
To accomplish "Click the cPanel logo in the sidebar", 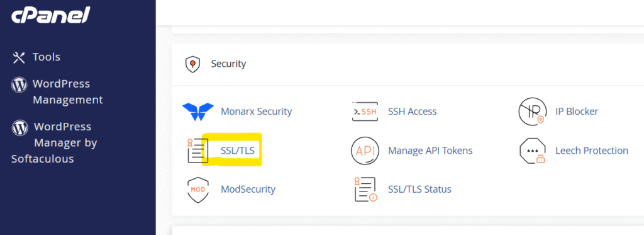I will [50, 16].
